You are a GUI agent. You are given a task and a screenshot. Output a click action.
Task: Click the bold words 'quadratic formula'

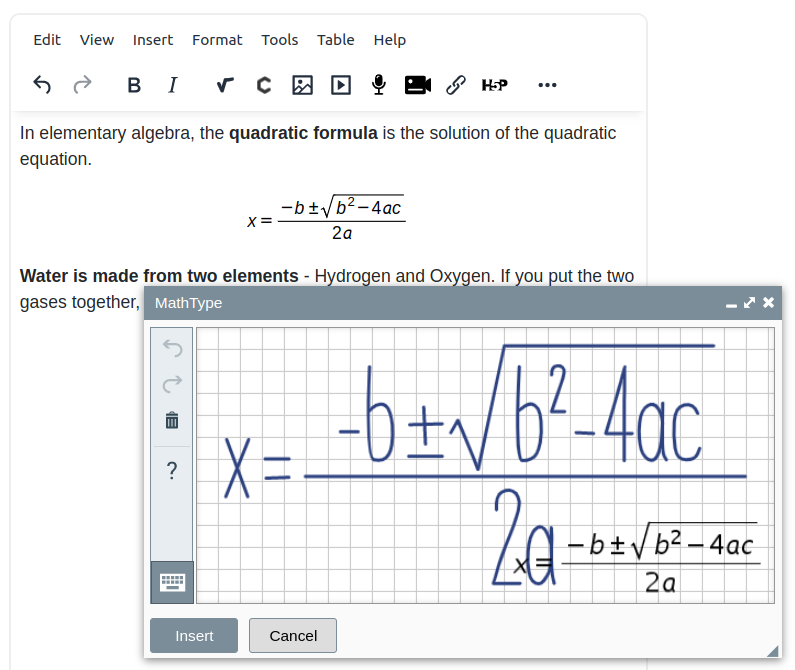(303, 133)
